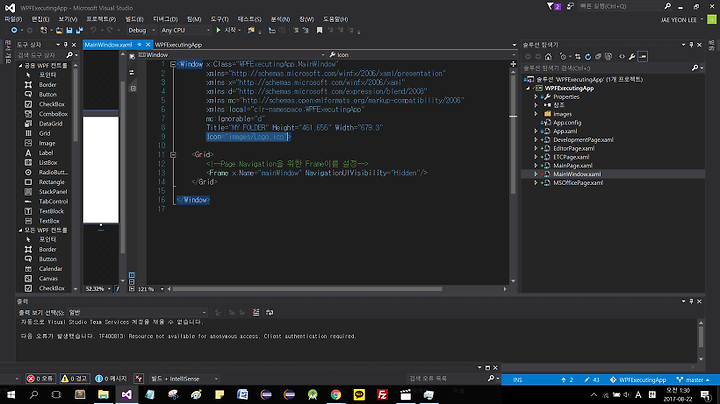The image size is (720, 404).
Task: Toggle the preview selected items button
Action: 642,56
